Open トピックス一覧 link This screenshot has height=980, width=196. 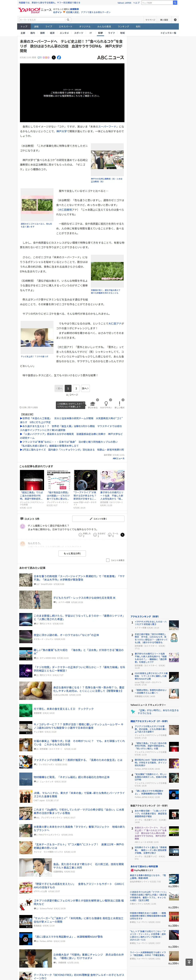[168, 33]
